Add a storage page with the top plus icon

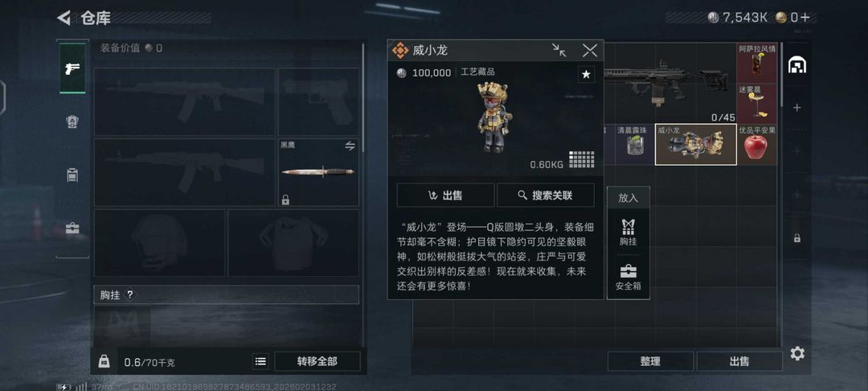tap(797, 108)
